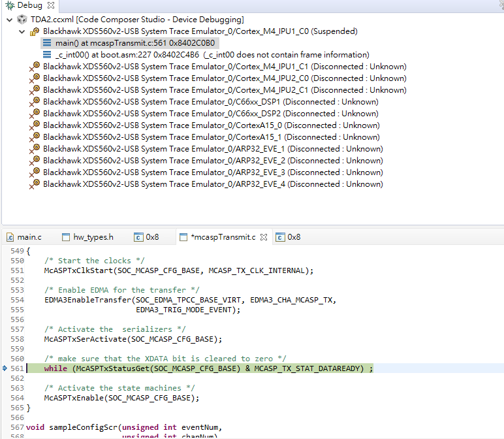Viewport: 504px width, 439px height.
Task: Click the 'Start the clocks' comment
Action: pyautogui.click(x=95, y=261)
